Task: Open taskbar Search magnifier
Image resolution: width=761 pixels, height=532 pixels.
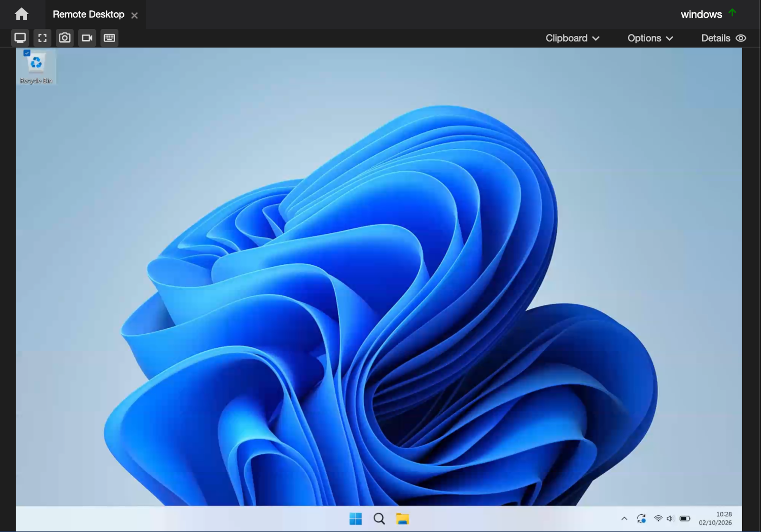Action: pyautogui.click(x=379, y=519)
